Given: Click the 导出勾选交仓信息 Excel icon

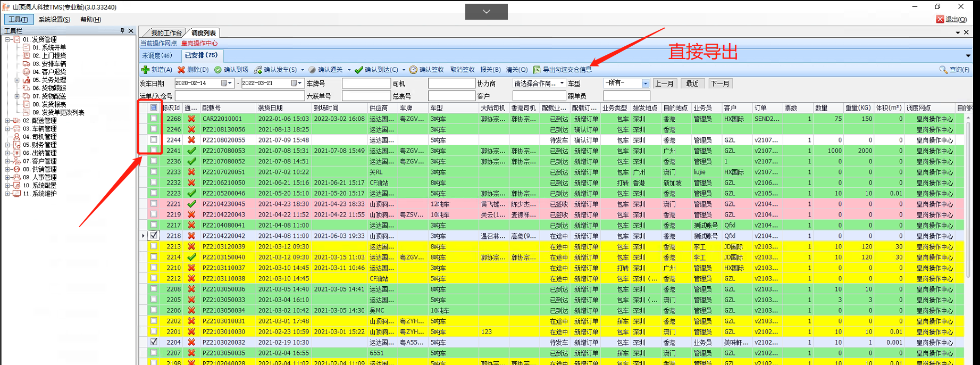Looking at the screenshot, I should [x=537, y=70].
